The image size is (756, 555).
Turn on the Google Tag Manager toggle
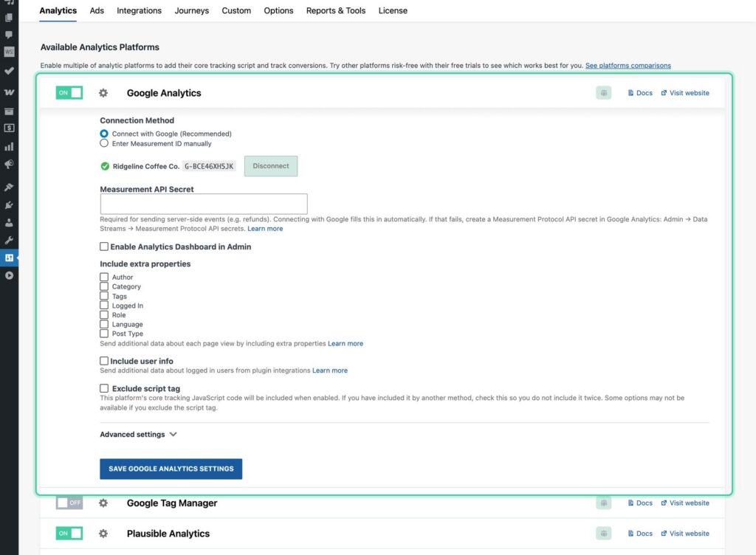pos(69,503)
